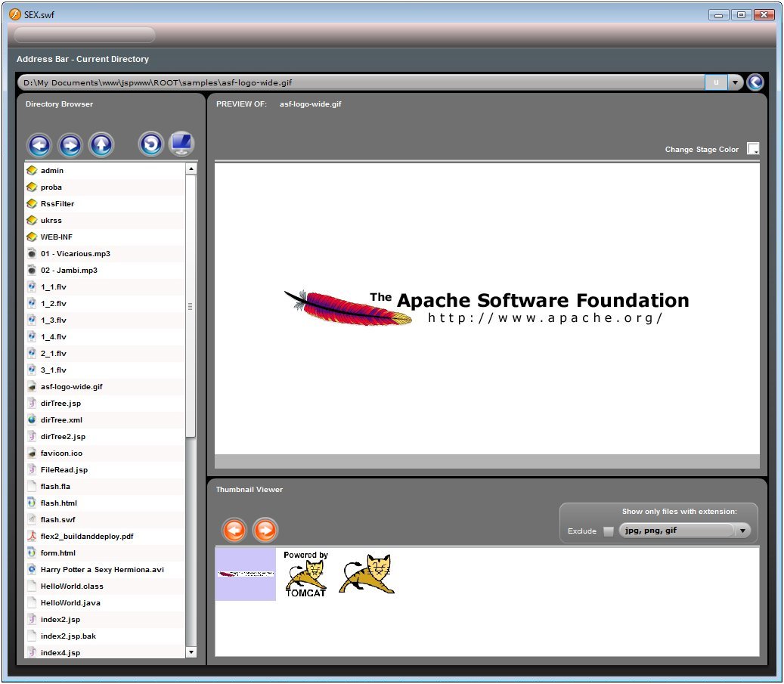Image resolution: width=784 pixels, height=684 pixels.
Task: Click the asf-logo-wide.gif image icon
Action: tap(32, 386)
